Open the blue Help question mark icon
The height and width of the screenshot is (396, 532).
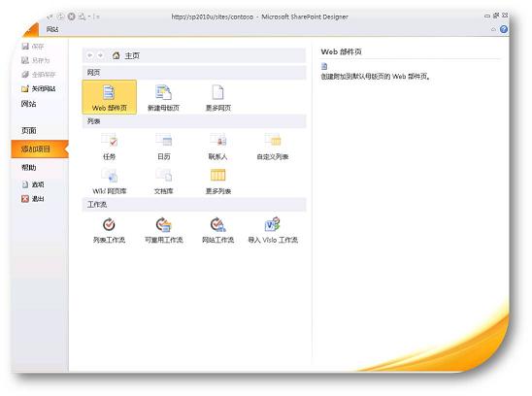pos(504,29)
